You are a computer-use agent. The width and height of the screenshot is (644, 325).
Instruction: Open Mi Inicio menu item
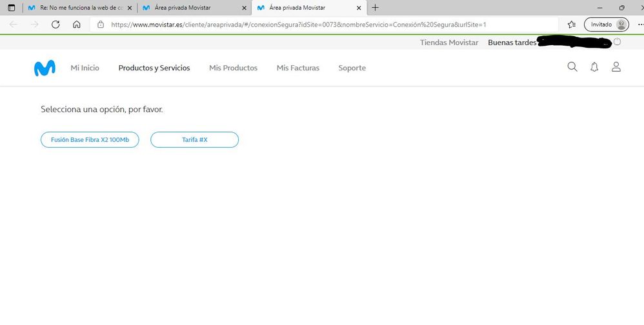(85, 68)
